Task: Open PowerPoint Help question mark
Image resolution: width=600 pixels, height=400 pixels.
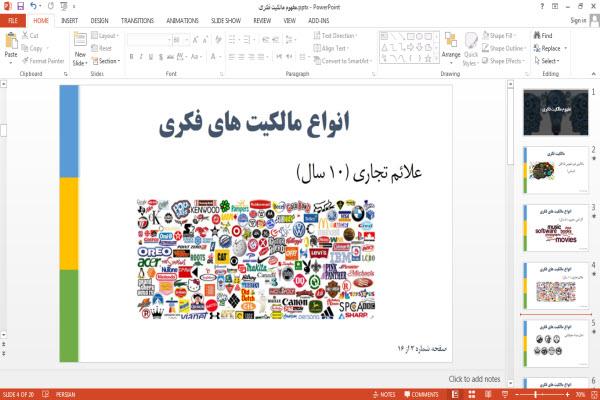Action: (542, 7)
